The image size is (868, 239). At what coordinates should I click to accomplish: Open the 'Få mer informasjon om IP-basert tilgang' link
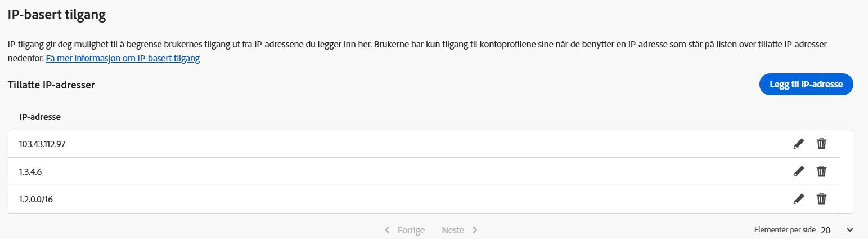coord(123,58)
